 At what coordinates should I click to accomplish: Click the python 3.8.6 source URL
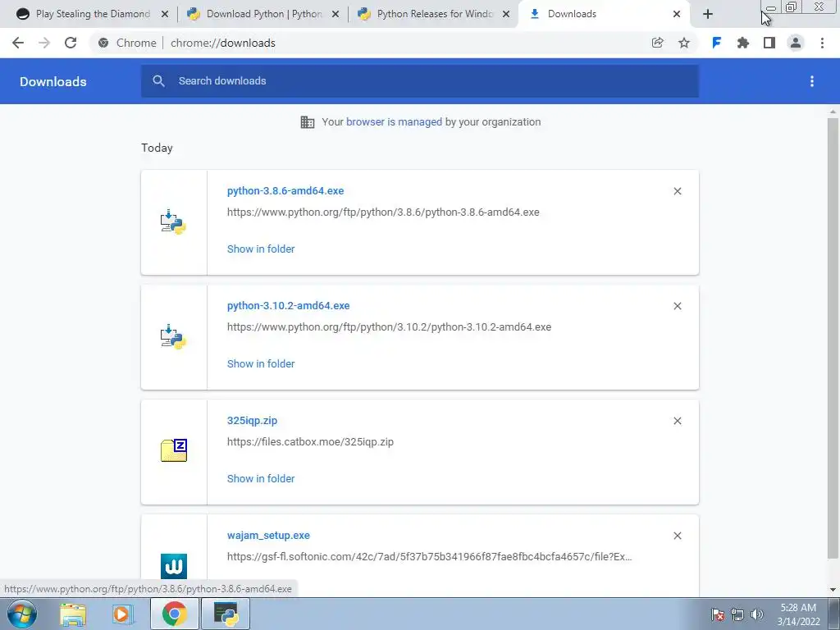[x=383, y=212]
